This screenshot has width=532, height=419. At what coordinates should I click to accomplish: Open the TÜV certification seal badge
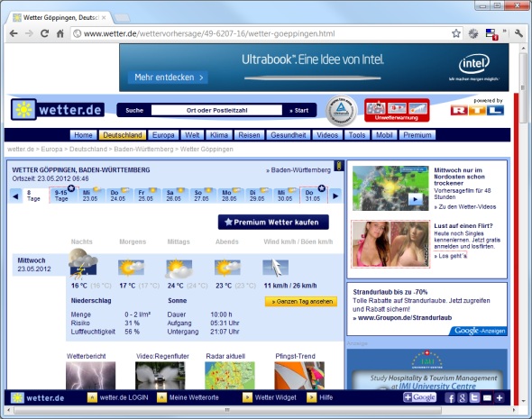click(x=342, y=110)
